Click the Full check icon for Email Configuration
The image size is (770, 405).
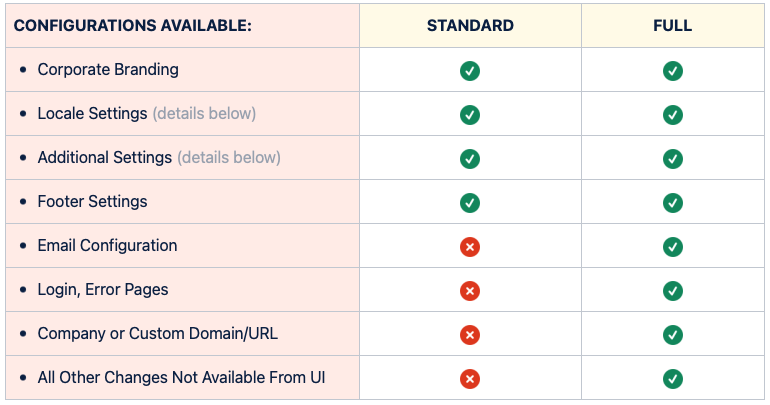(673, 246)
